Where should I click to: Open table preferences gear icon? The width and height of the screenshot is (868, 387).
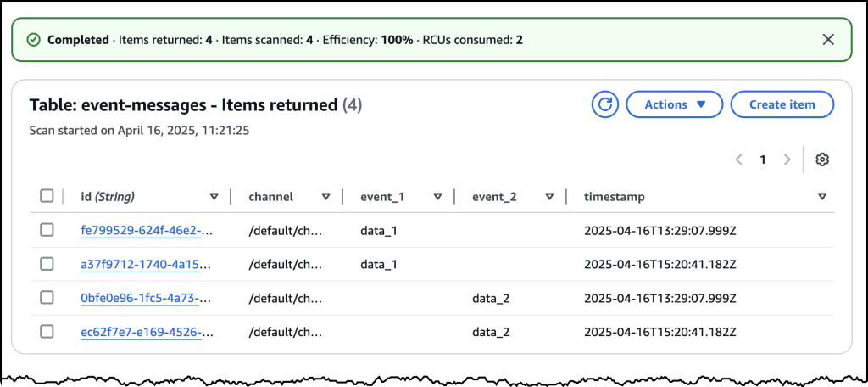[x=821, y=160]
